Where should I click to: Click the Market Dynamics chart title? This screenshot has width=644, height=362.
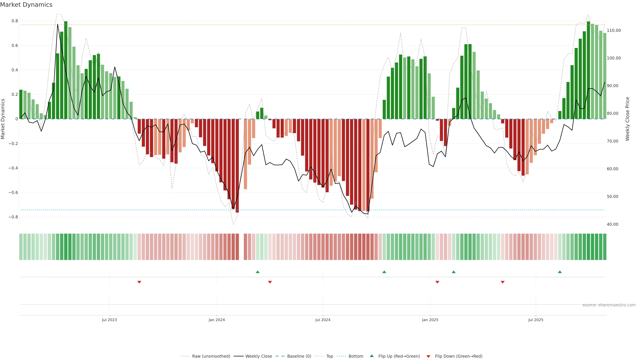26,5
